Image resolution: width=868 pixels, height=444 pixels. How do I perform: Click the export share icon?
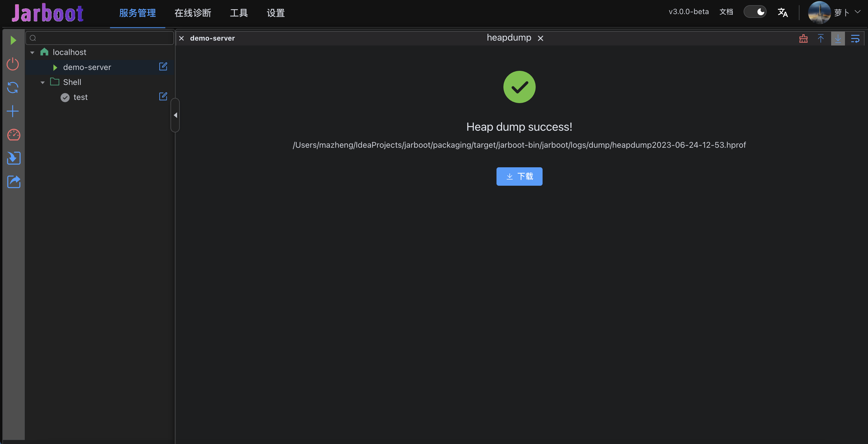pyautogui.click(x=14, y=182)
